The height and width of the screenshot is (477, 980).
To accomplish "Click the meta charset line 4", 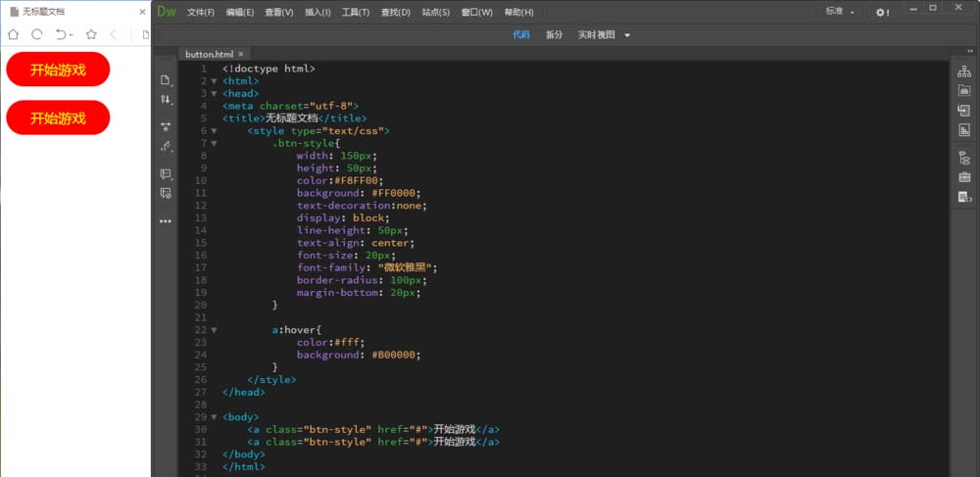I will pos(291,106).
